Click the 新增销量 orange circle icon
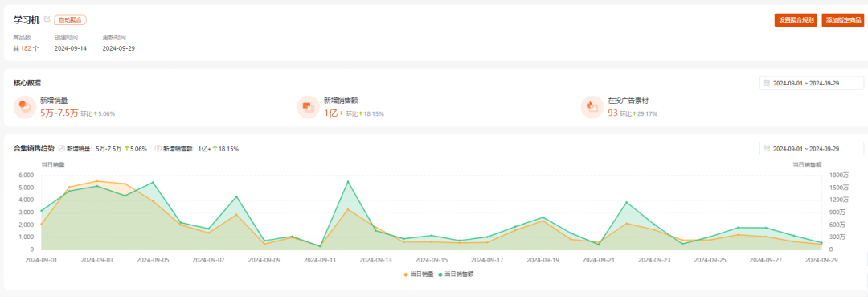This screenshot has width=868, height=297. click(26, 107)
